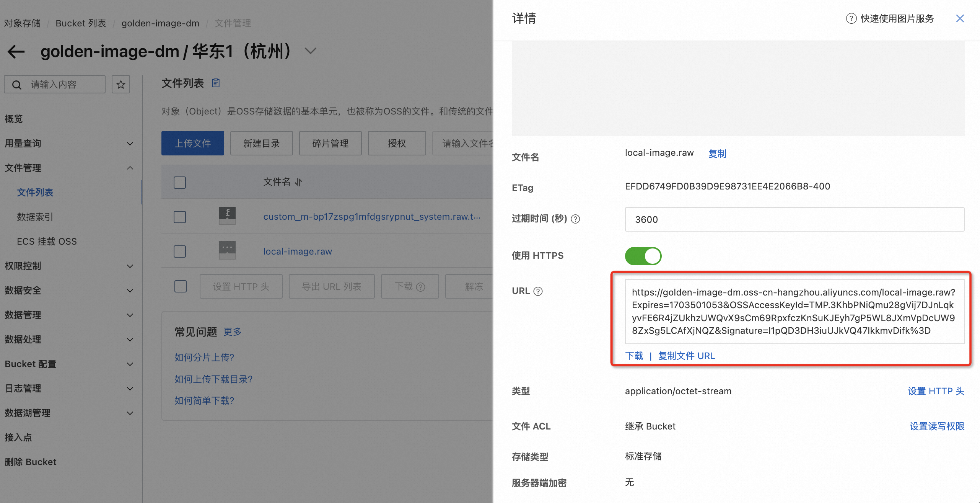Screen dimensions: 980x503
Task: Click the 设置读写权限 link
Action: pos(937,426)
